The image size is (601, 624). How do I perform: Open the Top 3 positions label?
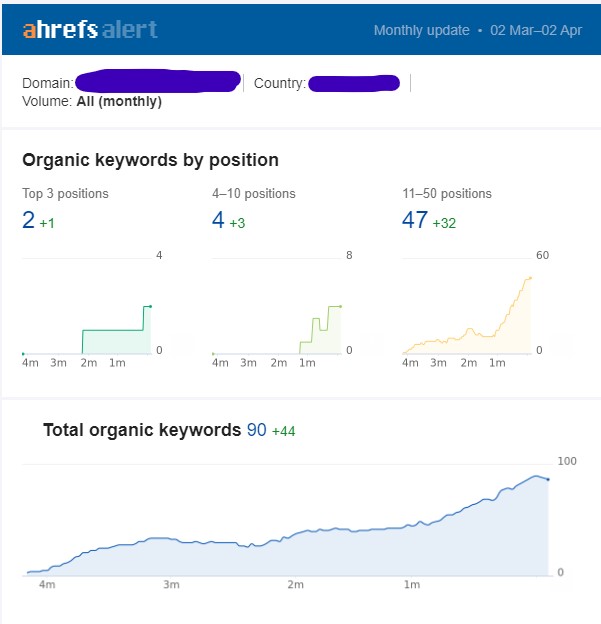(x=65, y=194)
